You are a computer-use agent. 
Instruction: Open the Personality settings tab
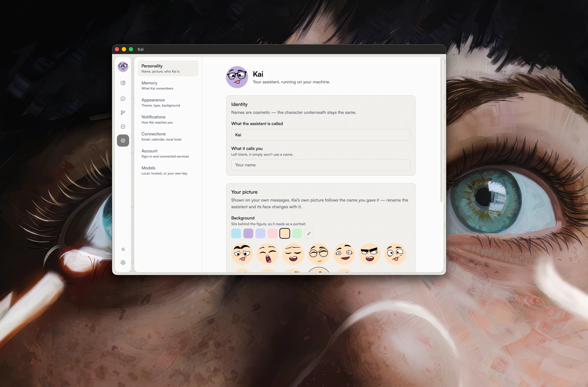[x=168, y=68]
